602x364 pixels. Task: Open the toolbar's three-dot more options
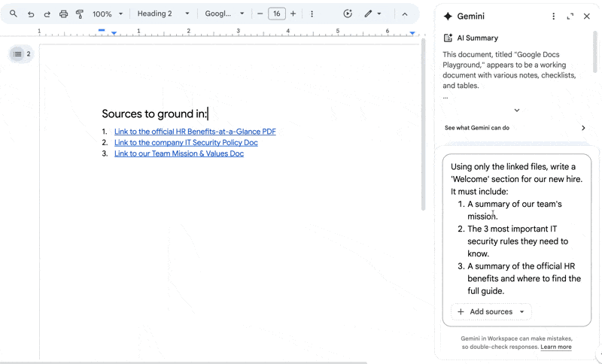[x=312, y=14]
